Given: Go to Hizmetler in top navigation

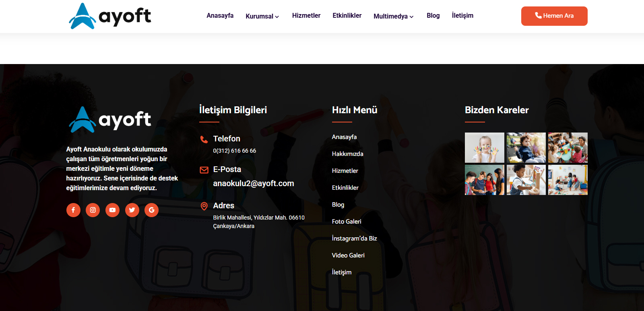Looking at the screenshot, I should click(x=306, y=15).
